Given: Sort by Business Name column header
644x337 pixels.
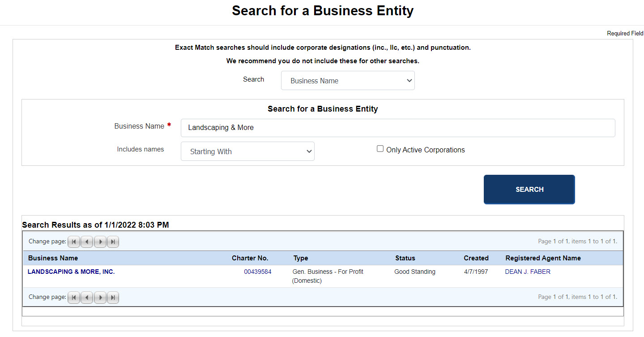Looking at the screenshot, I should pyautogui.click(x=53, y=258).
